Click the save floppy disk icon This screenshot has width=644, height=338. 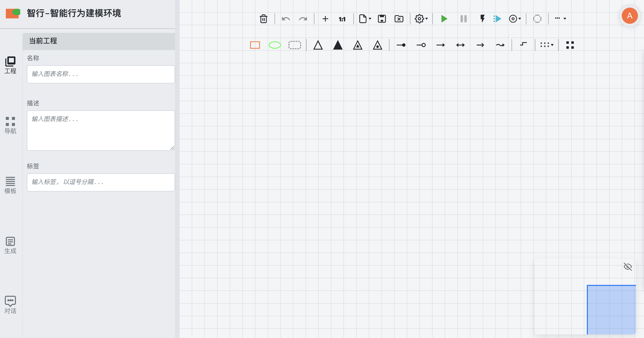point(381,19)
